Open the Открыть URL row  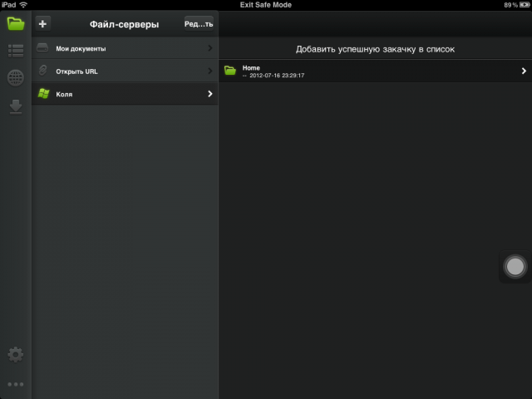[x=126, y=71]
